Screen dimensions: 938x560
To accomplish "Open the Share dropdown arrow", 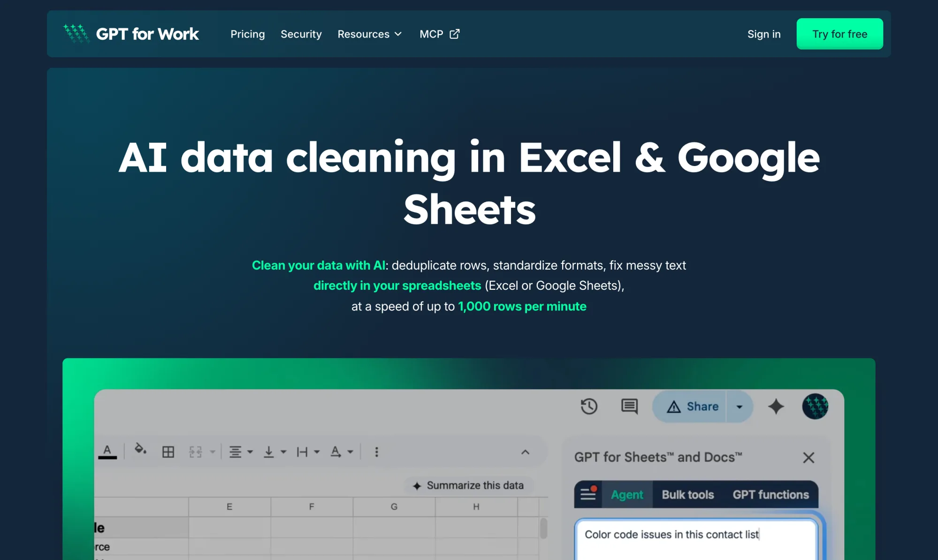I will tap(740, 407).
